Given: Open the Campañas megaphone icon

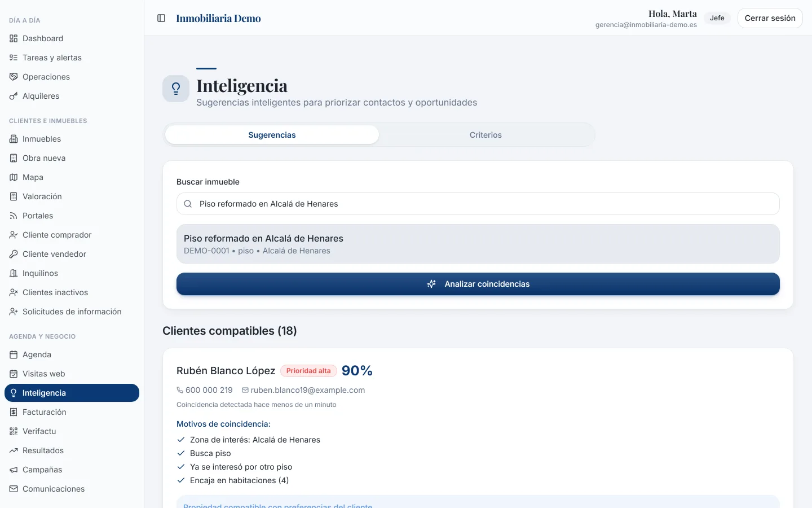Looking at the screenshot, I should [x=14, y=470].
